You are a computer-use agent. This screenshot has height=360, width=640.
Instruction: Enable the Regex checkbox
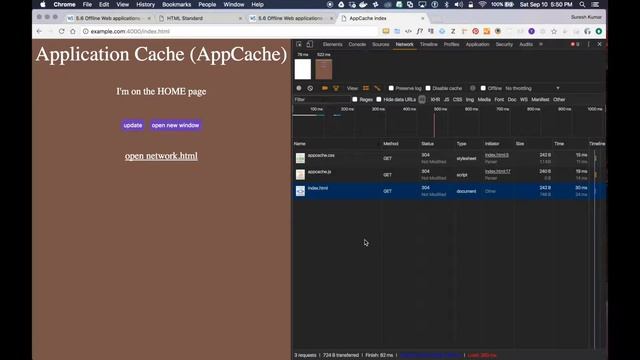pos(355,100)
